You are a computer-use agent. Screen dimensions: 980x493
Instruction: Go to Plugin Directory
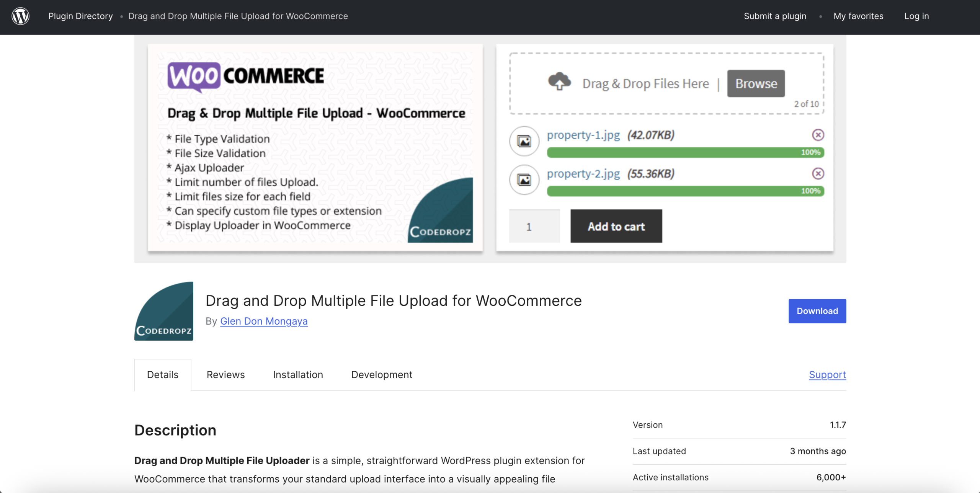point(80,16)
